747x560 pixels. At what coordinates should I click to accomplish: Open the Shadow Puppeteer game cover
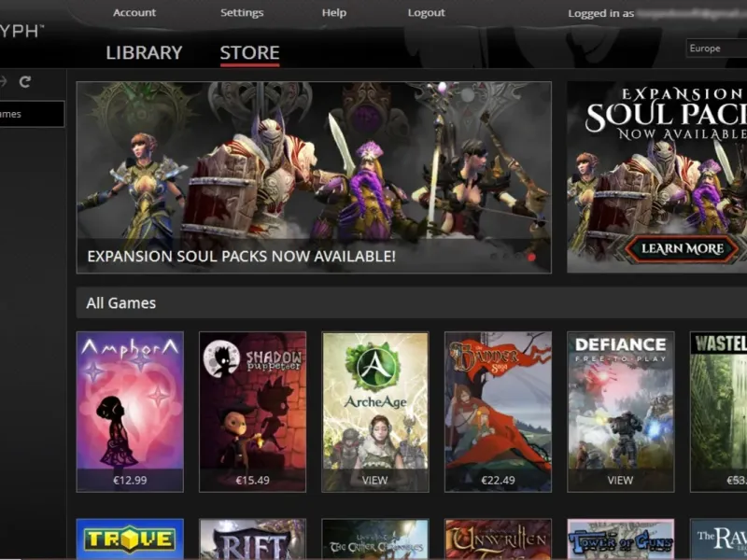(x=252, y=412)
